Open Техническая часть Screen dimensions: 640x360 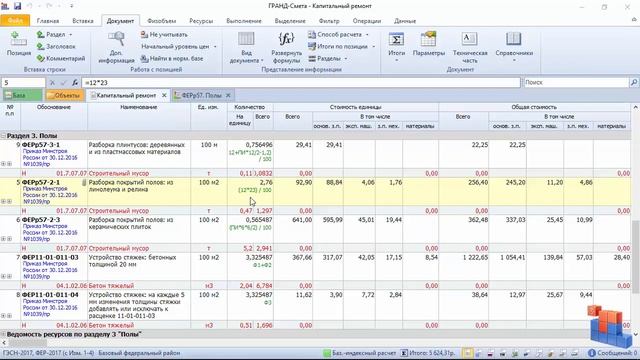(x=470, y=47)
